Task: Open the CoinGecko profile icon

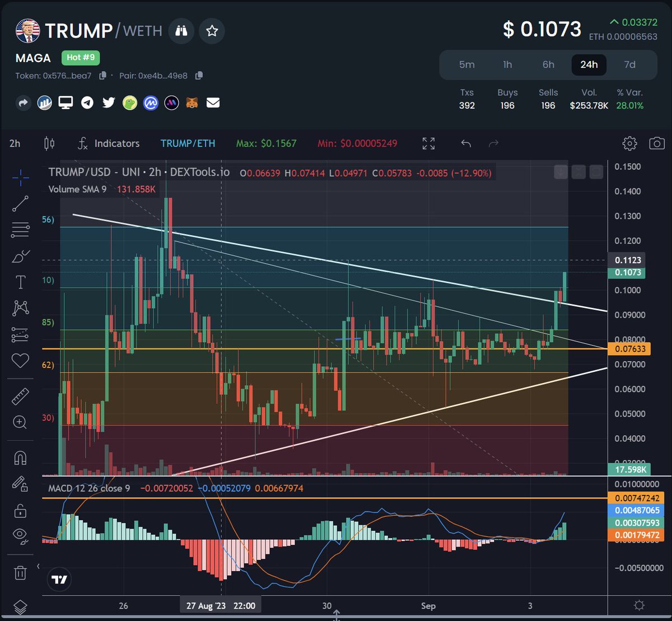Action: 129,103
